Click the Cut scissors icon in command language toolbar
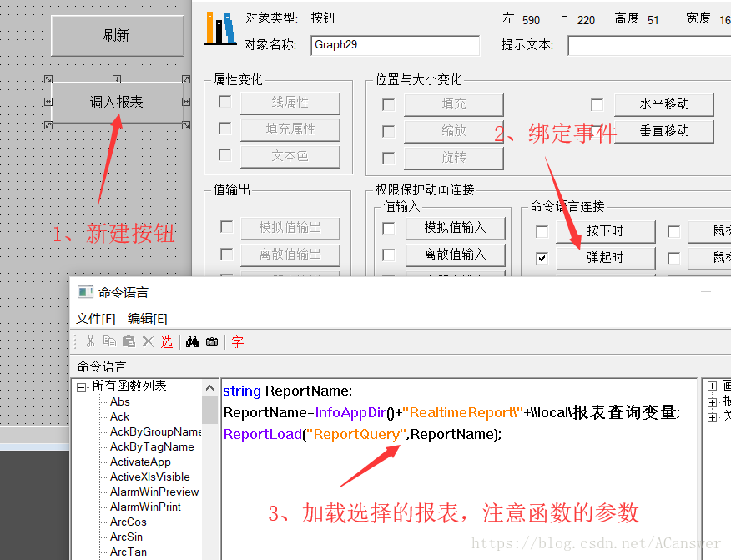The width and height of the screenshot is (731, 560). point(90,342)
